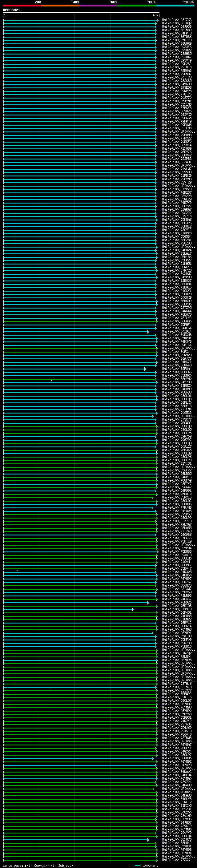Open the UniRef100_Q08770 hit
Image resolution: width=197 pixels, height=868 pixels.
coord(177,98)
